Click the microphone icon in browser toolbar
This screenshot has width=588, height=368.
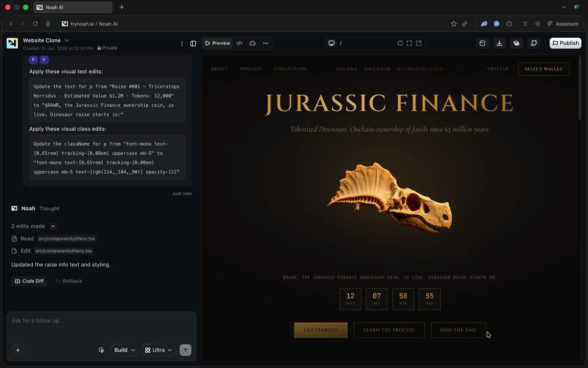pyautogui.click(x=48, y=24)
